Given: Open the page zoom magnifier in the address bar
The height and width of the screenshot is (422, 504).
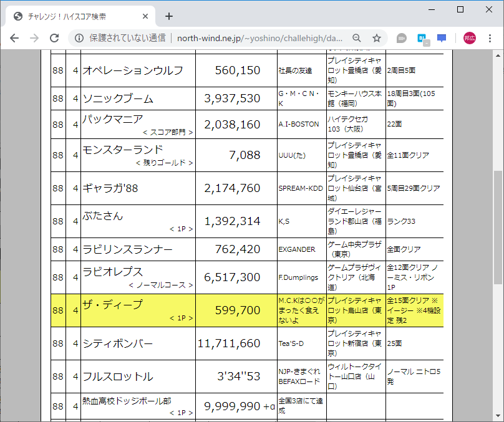Looking at the screenshot, I should (356, 38).
